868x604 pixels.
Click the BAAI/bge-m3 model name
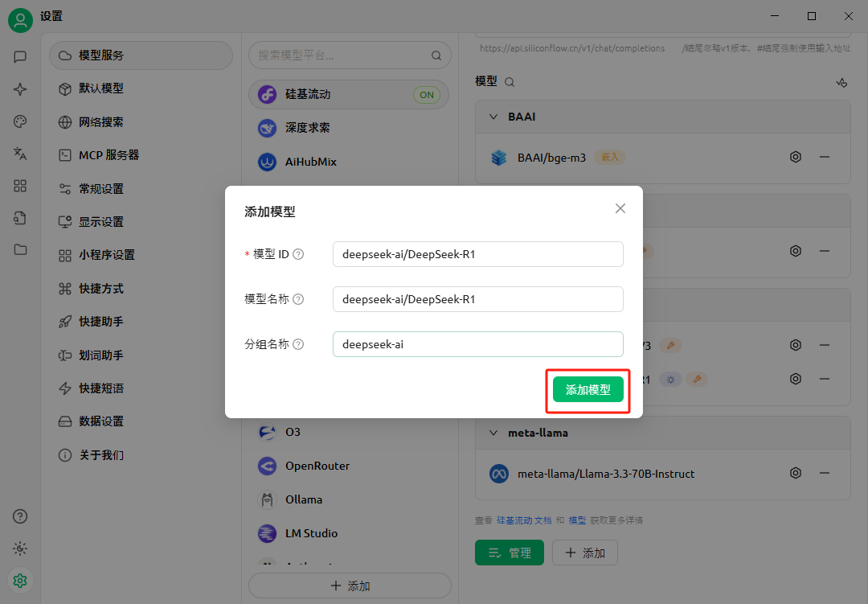pyautogui.click(x=551, y=158)
